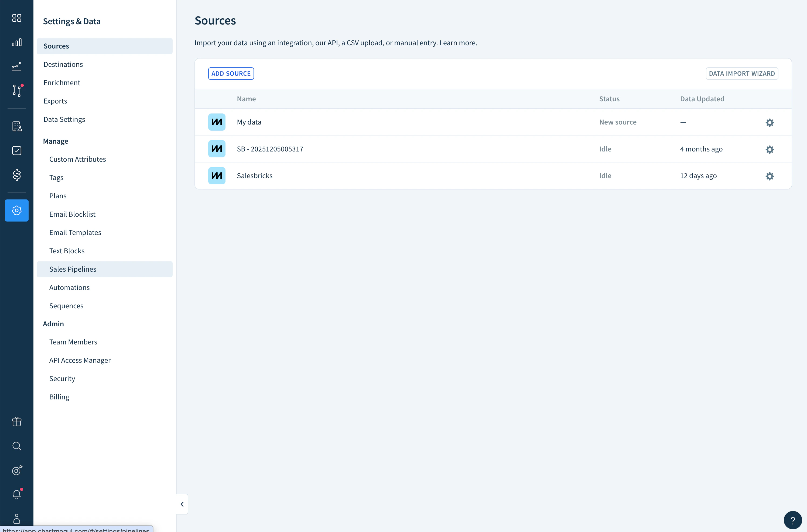Open the dashboards grid icon

click(x=16, y=18)
